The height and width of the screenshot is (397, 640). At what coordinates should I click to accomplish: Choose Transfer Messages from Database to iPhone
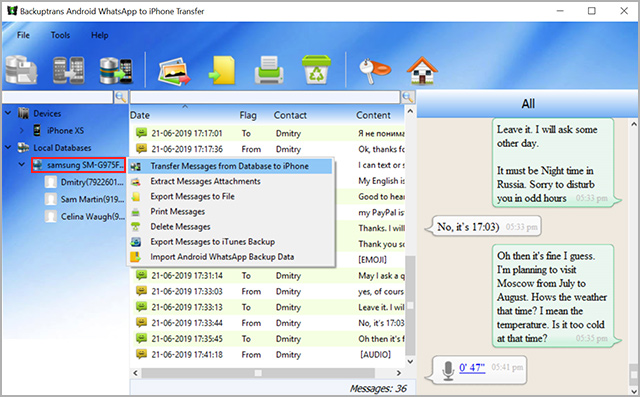(231, 166)
